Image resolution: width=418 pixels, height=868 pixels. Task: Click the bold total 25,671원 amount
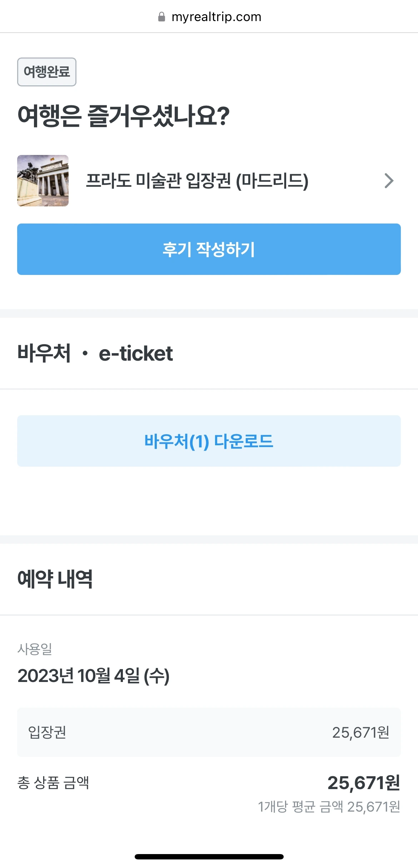(x=363, y=783)
